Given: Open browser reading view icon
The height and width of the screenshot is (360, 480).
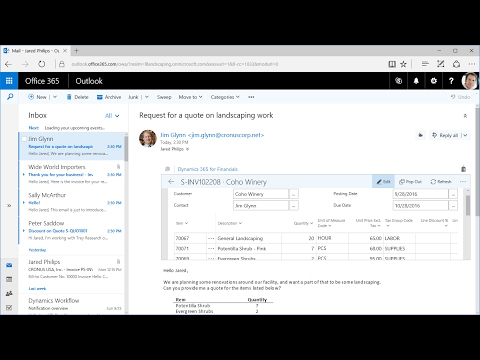Looking at the screenshot, I should click(392, 64).
